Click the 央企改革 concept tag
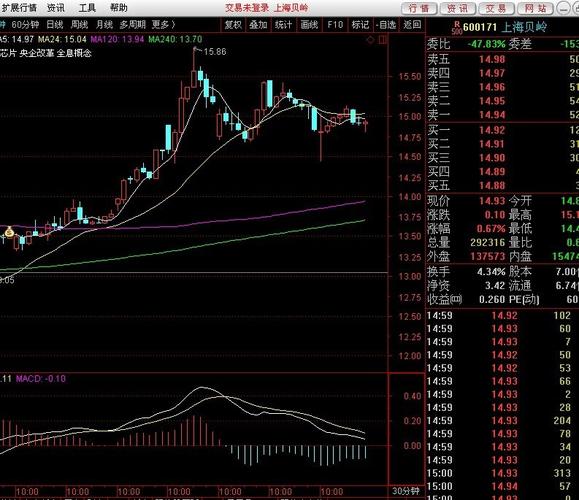Image resolution: width=579 pixels, height=500 pixels. 37,53
